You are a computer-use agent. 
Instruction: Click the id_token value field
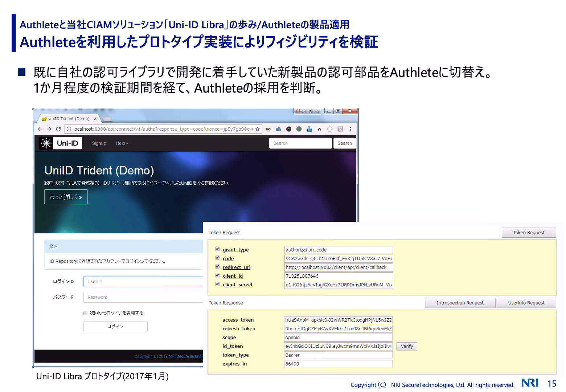coord(338,346)
